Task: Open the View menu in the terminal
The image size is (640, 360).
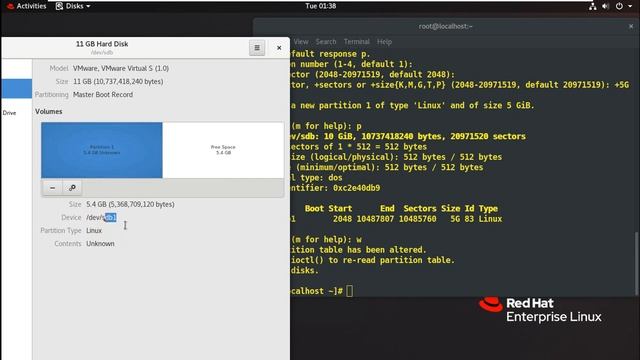Action: point(301,42)
